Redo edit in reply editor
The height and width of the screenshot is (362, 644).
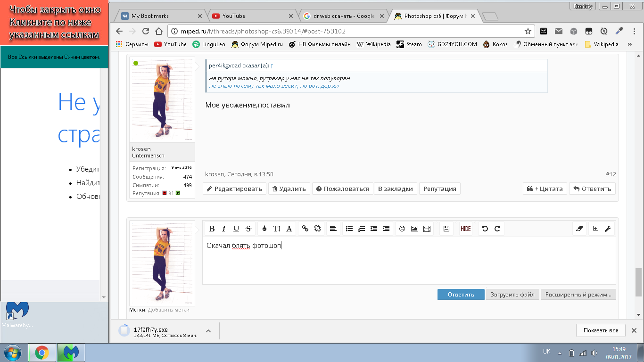[x=497, y=229]
